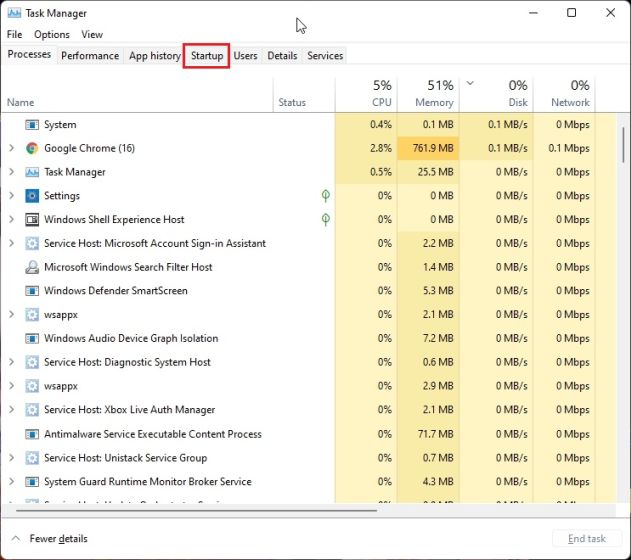Click the Shell Experience Host leaf status icon

point(326,220)
